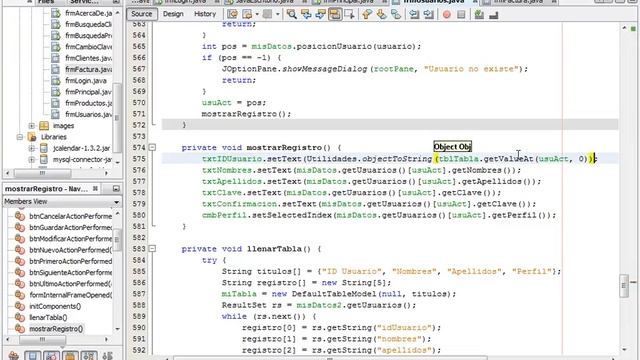Open frmAcercaDe.java in the project tree
The height and width of the screenshot is (360, 640).
(88, 13)
